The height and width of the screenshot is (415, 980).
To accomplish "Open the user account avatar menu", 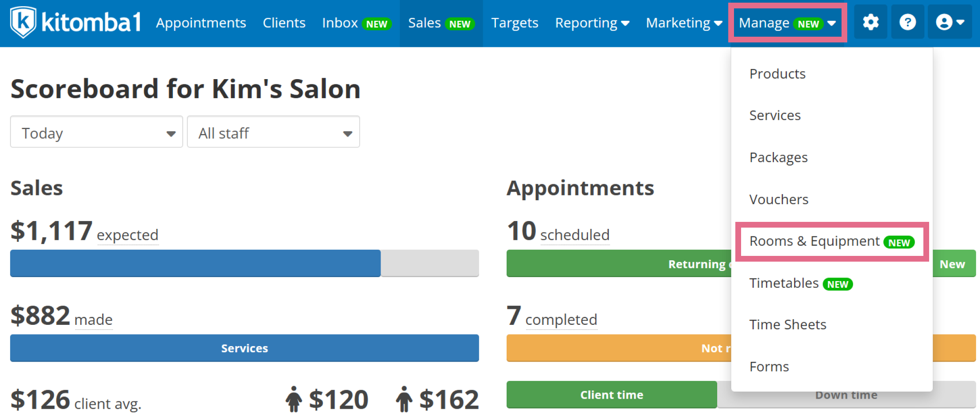I will 949,22.
